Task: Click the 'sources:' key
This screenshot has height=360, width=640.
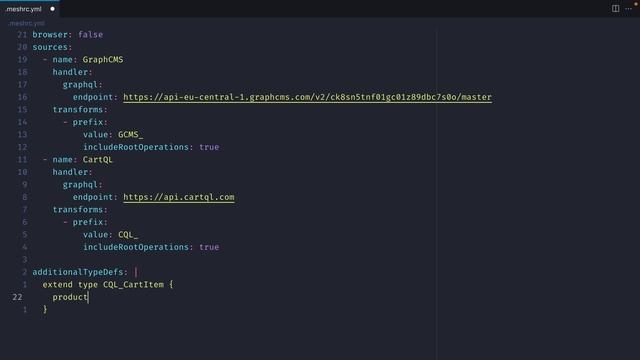Action: coord(52,47)
